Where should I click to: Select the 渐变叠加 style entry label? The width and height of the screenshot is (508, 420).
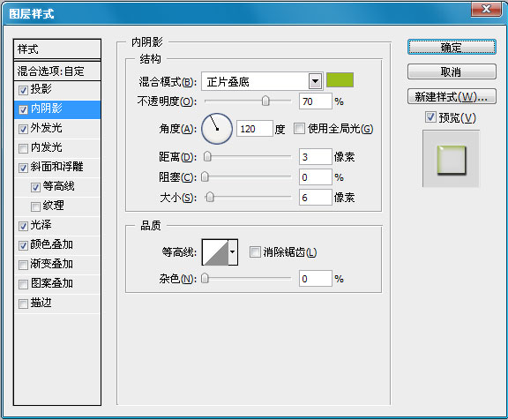point(52,264)
